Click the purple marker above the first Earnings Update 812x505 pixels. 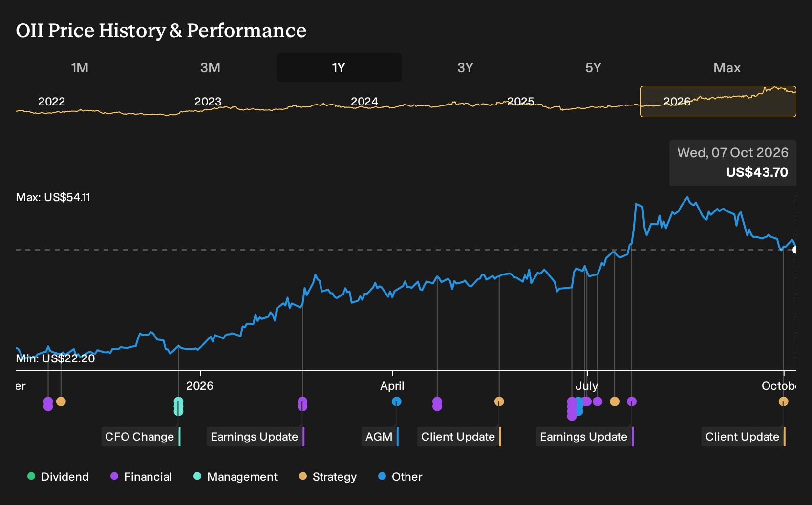point(302,403)
